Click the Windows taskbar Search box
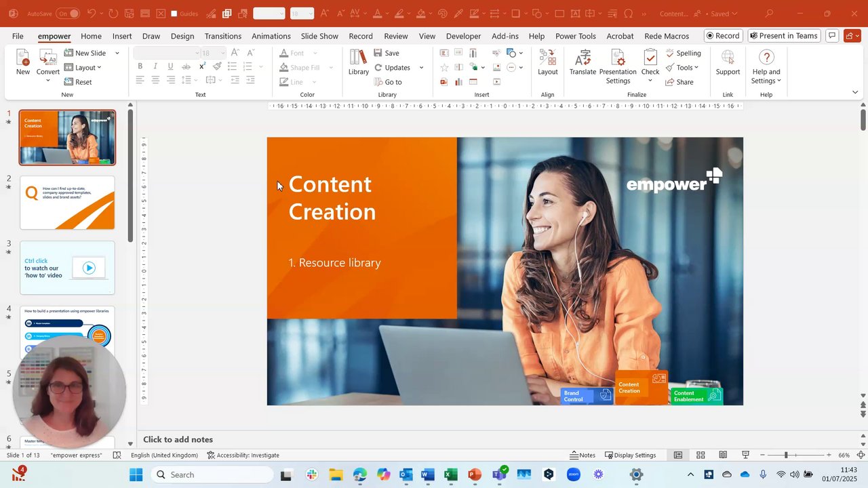The height and width of the screenshot is (488, 868). [x=212, y=474]
